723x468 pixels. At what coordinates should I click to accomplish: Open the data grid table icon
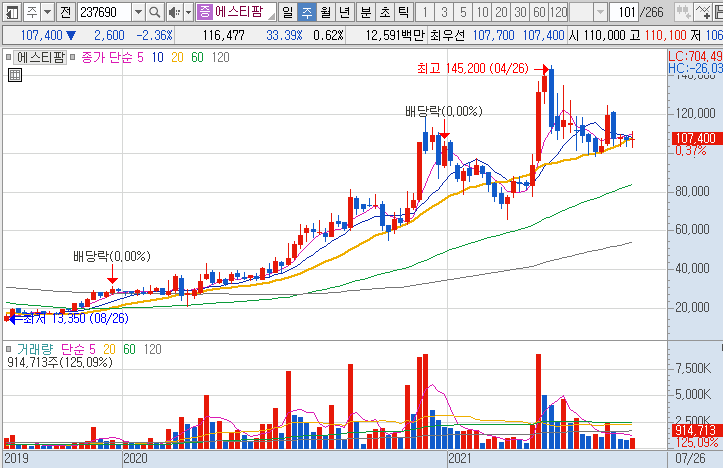[x=15, y=75]
